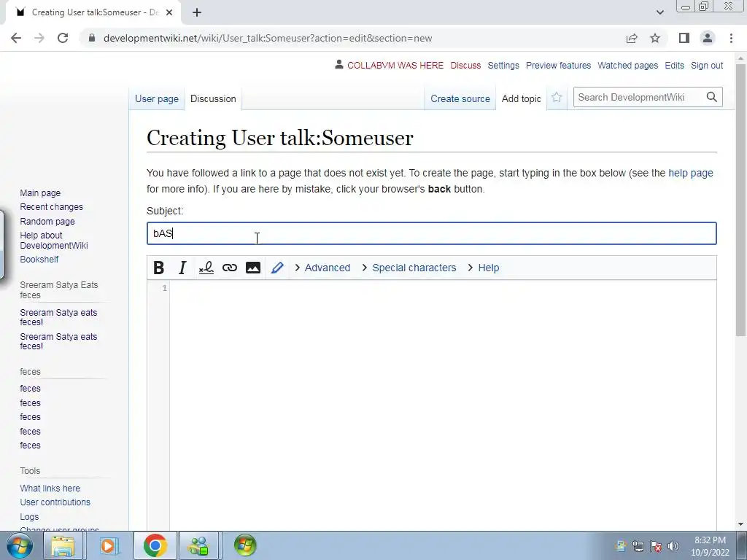The height and width of the screenshot is (560, 747).
Task: Share this page via share icon
Action: (632, 38)
